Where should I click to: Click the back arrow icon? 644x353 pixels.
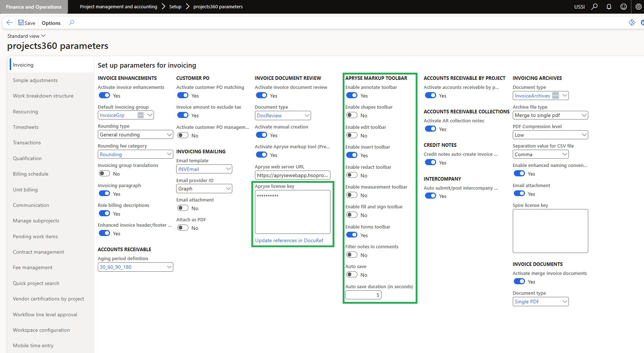(x=10, y=23)
